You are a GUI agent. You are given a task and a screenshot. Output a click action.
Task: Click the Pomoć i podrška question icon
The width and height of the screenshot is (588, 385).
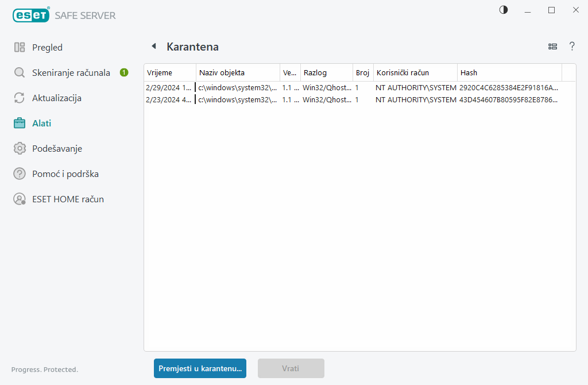pos(20,174)
